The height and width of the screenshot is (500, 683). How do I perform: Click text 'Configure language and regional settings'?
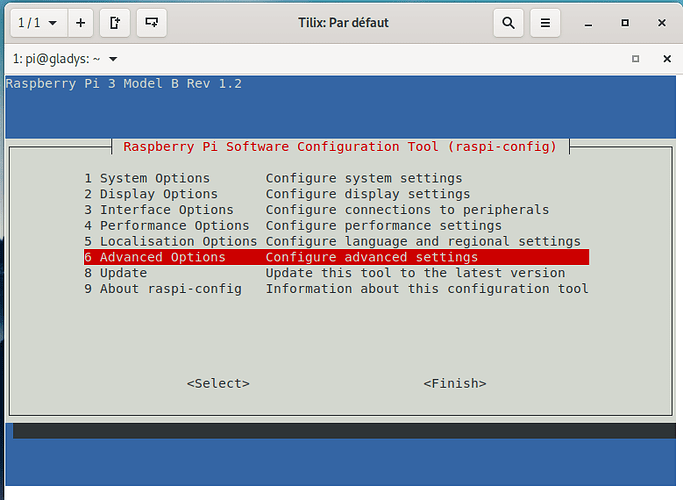click(423, 241)
